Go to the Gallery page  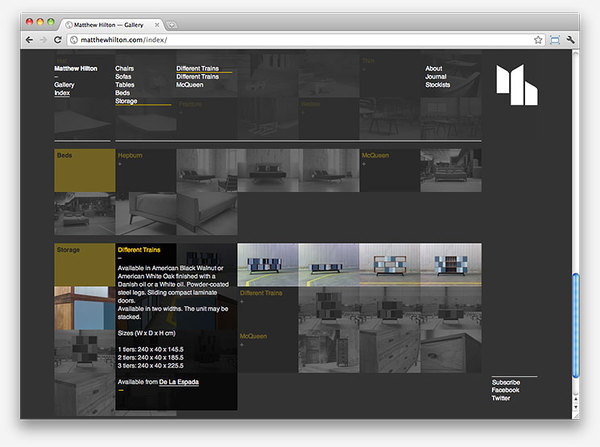[64, 85]
